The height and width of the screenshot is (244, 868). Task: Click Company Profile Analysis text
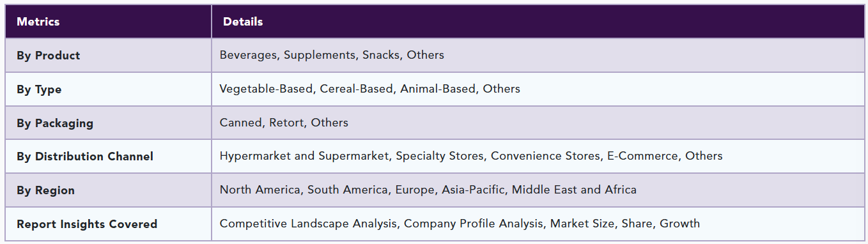click(474, 224)
